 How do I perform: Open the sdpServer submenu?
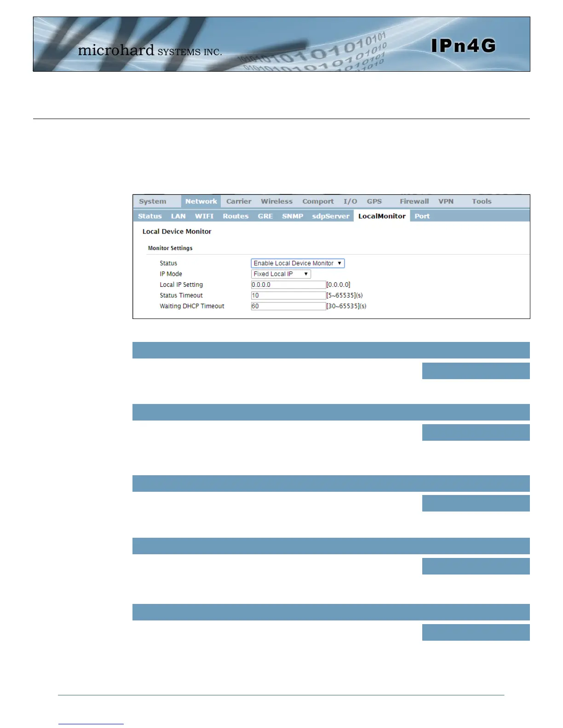coord(331,216)
